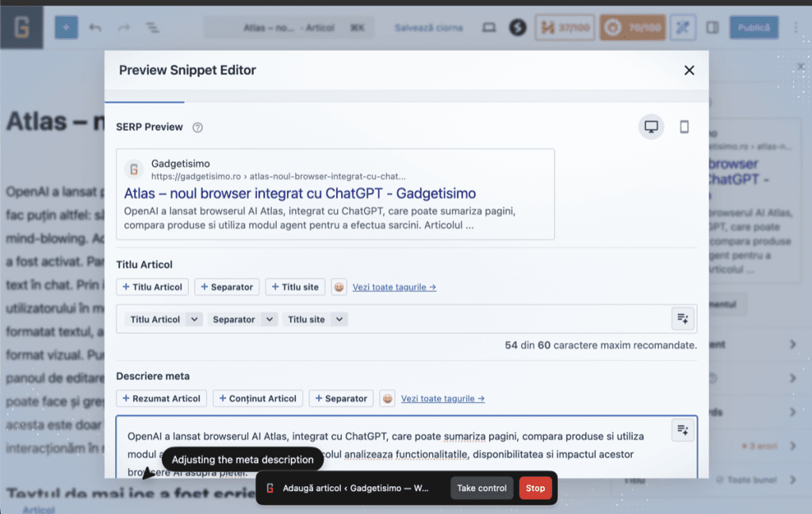The height and width of the screenshot is (514, 812).
Task: Open emoji picker in Descriere meta section
Action: tap(387, 398)
